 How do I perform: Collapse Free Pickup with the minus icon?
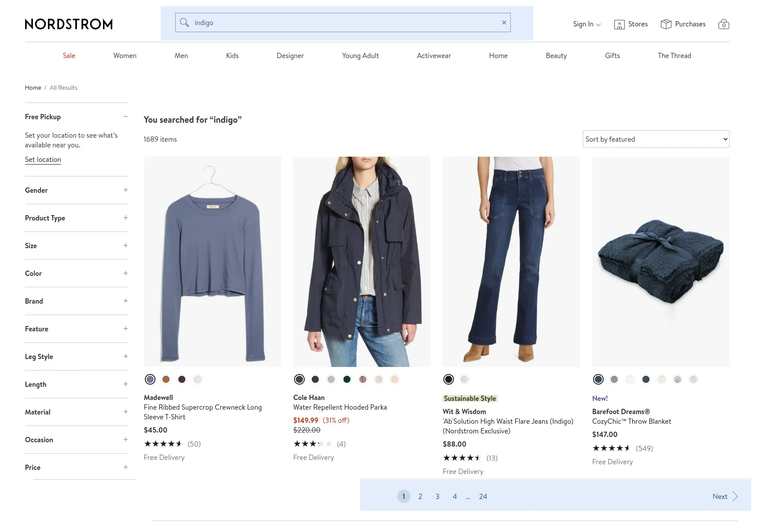[125, 117]
